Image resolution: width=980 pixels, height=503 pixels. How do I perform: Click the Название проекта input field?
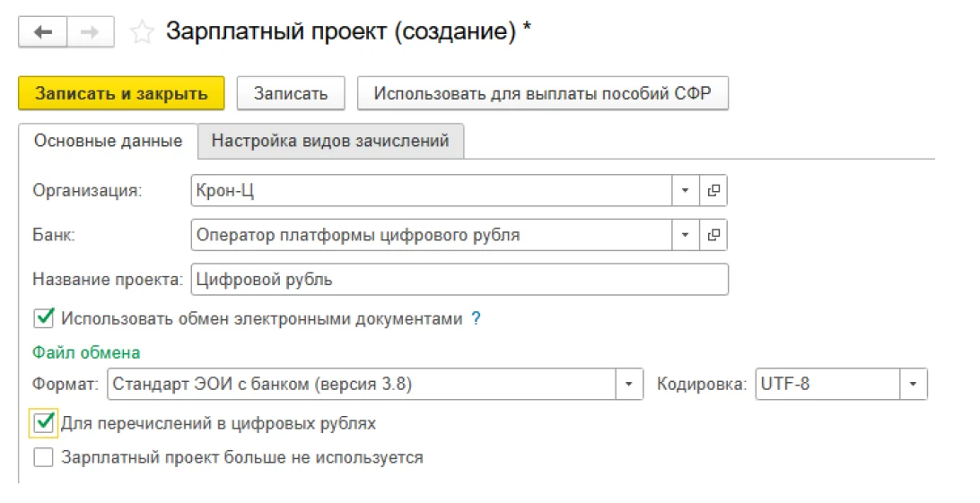tap(459, 280)
